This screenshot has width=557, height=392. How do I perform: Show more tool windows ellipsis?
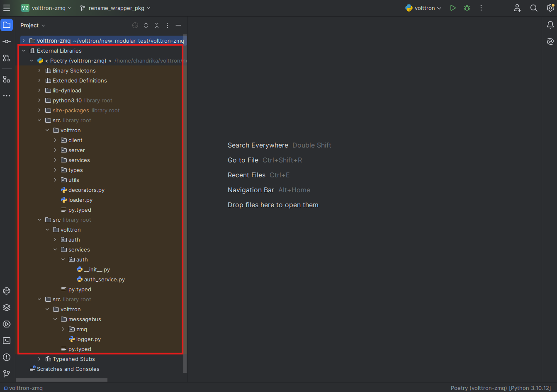(7, 96)
